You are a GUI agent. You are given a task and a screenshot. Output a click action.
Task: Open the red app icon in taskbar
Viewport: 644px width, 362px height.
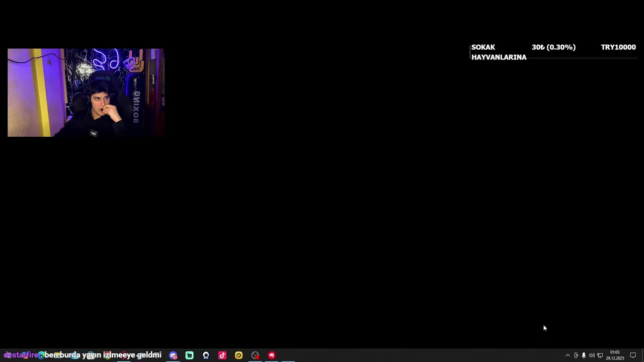[x=272, y=355]
